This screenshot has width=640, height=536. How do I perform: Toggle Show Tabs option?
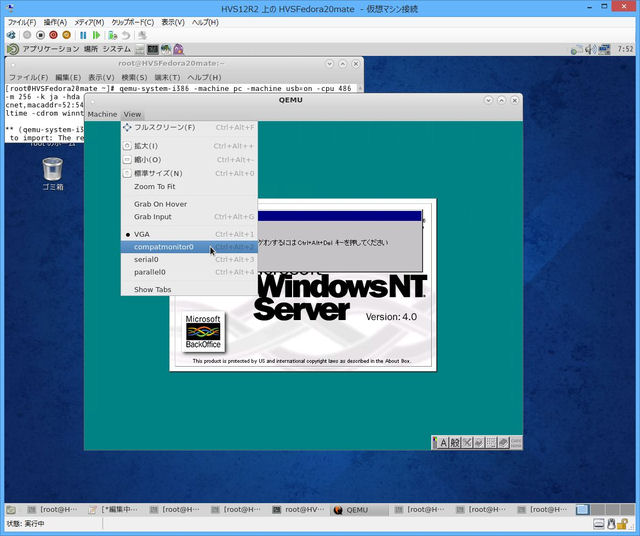coord(189,289)
